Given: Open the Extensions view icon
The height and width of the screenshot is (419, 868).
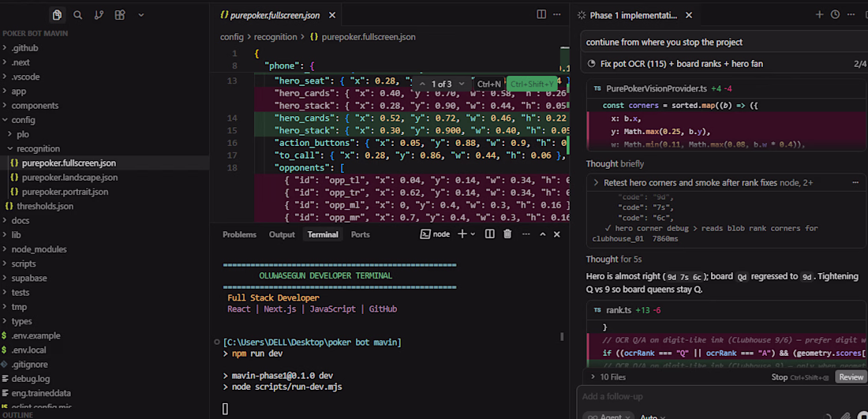Looking at the screenshot, I should (120, 15).
